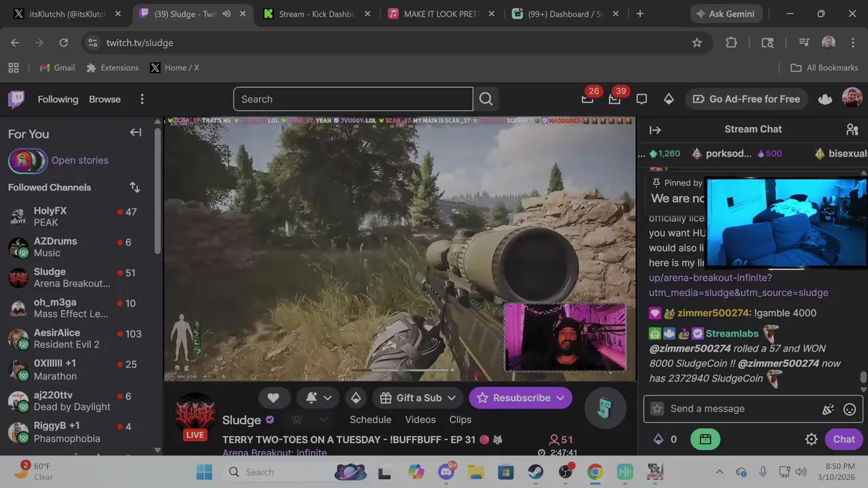Open aj220ttv Dead by Daylight channel
This screenshot has height=488, width=868.
coord(76,401)
